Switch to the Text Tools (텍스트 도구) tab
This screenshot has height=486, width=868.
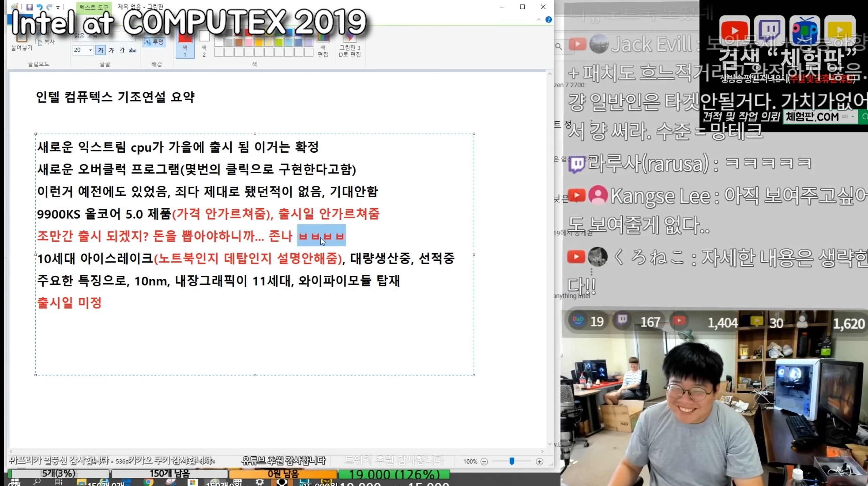tap(94, 7)
